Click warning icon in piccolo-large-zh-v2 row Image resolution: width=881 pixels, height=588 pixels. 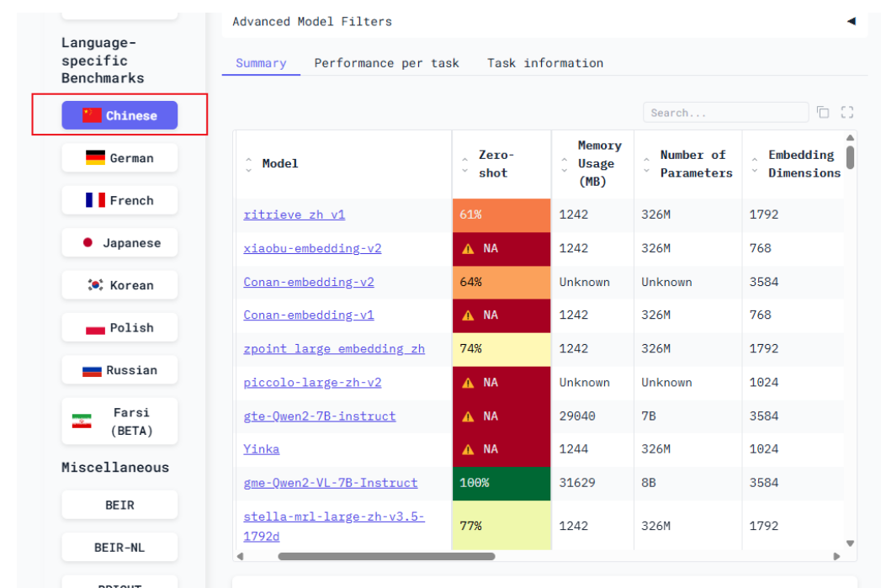[468, 383]
